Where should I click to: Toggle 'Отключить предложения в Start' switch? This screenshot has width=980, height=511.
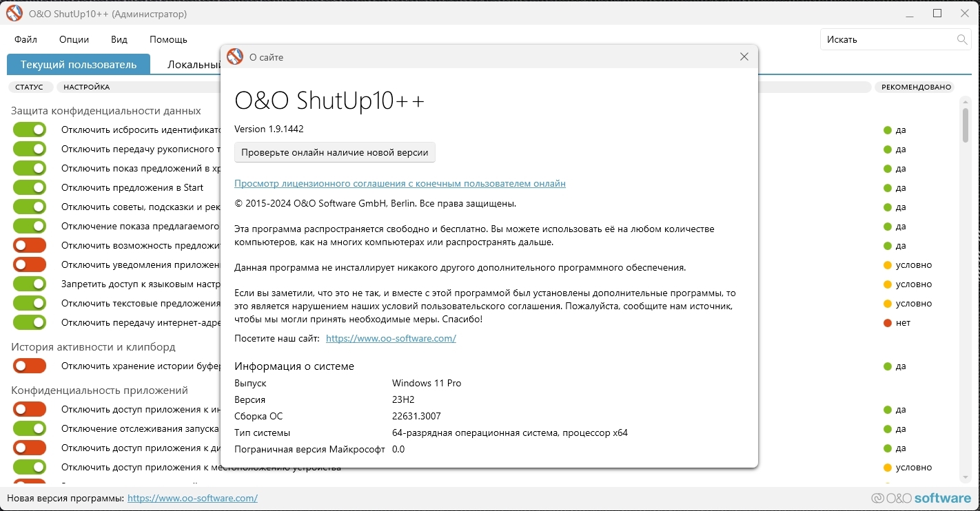(x=30, y=187)
